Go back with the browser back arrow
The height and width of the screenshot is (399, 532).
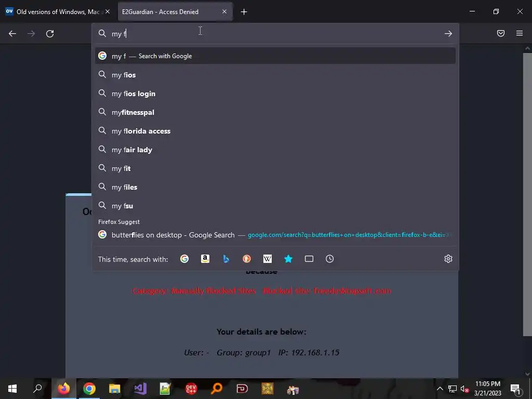pos(12,34)
